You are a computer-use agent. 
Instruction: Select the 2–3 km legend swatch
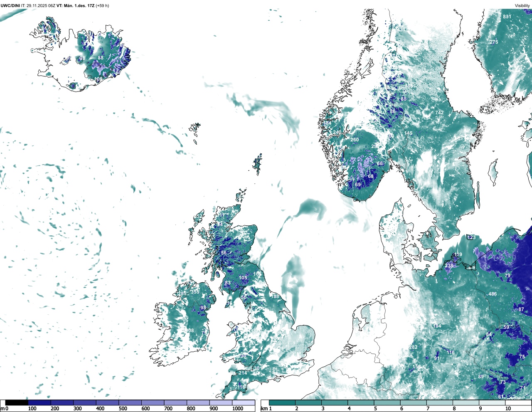click(308, 402)
